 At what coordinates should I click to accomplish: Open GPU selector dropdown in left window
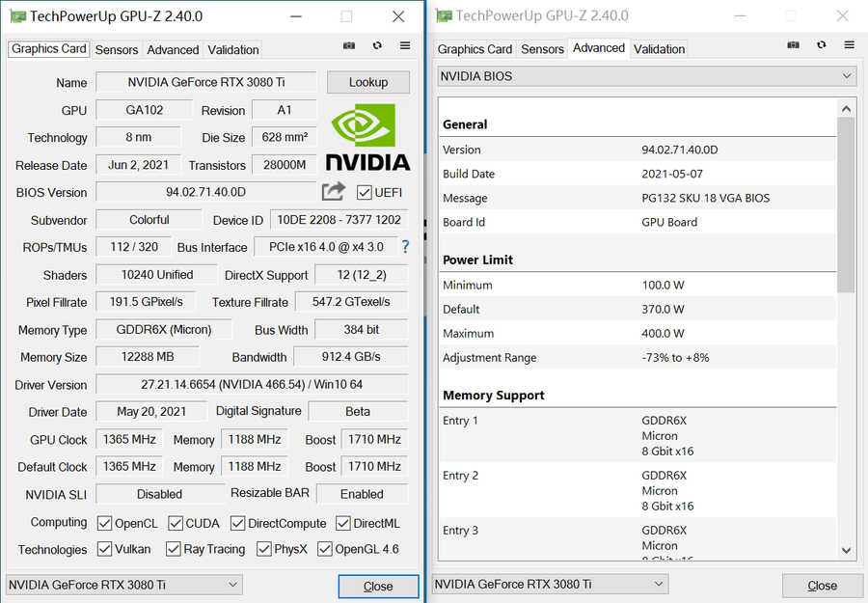[x=123, y=585]
